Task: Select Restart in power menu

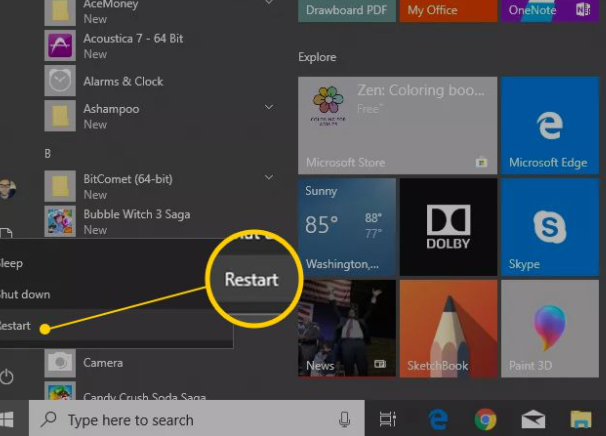Action: click(x=116, y=325)
